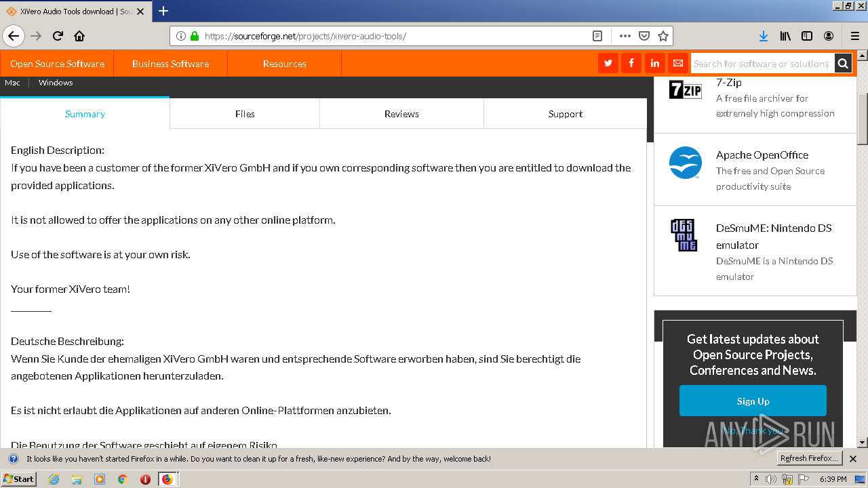The image size is (868, 488).
Task: Open the Apache OpenOffice project link
Action: (762, 155)
